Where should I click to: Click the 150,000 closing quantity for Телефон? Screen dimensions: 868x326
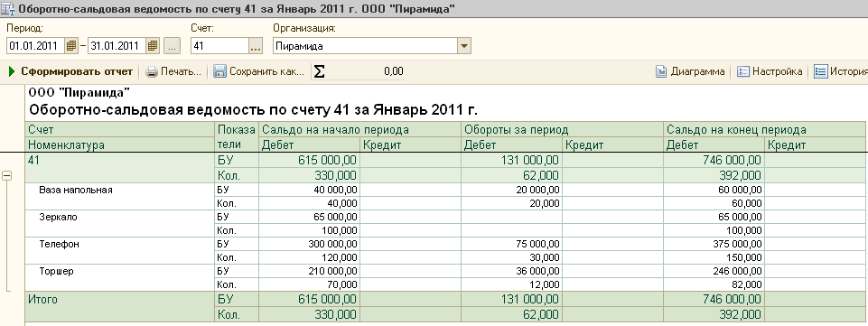click(x=714, y=257)
